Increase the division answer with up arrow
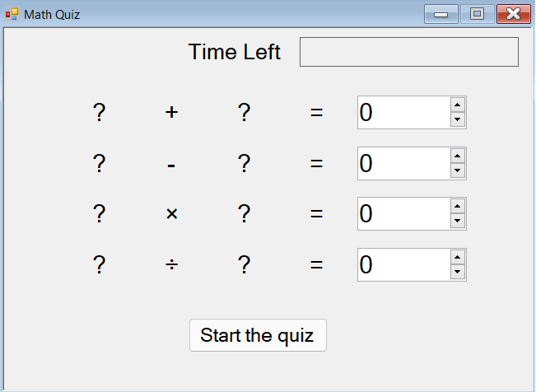Viewport: 536px width, 392px height. click(458, 257)
